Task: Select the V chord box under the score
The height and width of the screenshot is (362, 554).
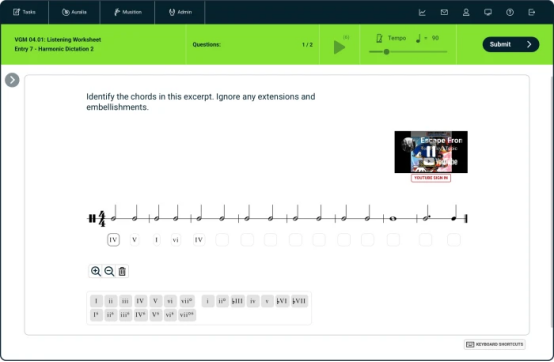Action: 134,240
